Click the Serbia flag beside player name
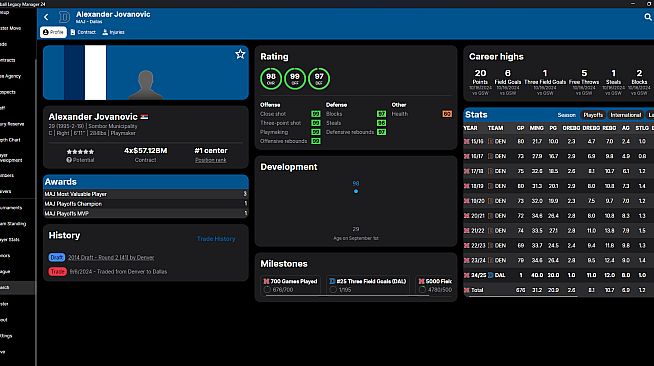Image resolution: width=654 pixels, height=366 pixels. pyautogui.click(x=144, y=117)
